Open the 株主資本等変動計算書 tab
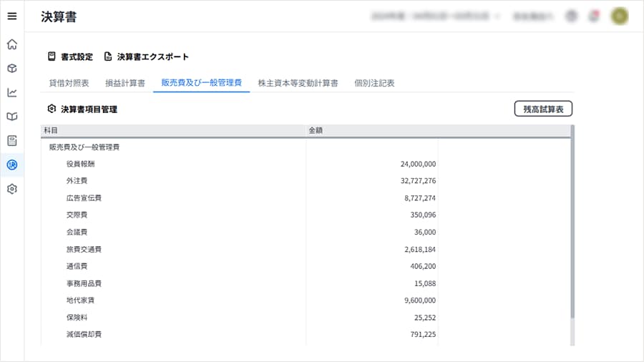The height and width of the screenshot is (362, 644). click(298, 83)
